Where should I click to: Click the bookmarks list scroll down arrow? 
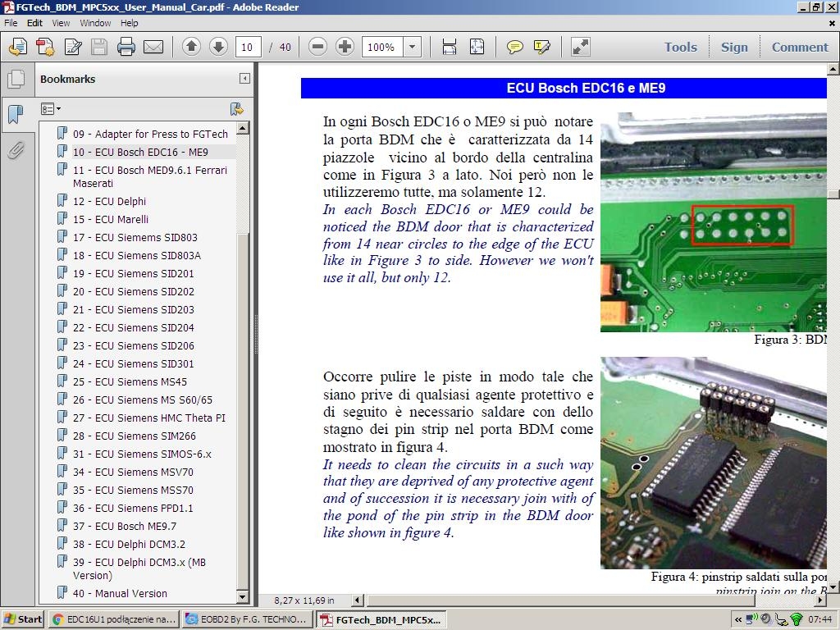[x=243, y=597]
